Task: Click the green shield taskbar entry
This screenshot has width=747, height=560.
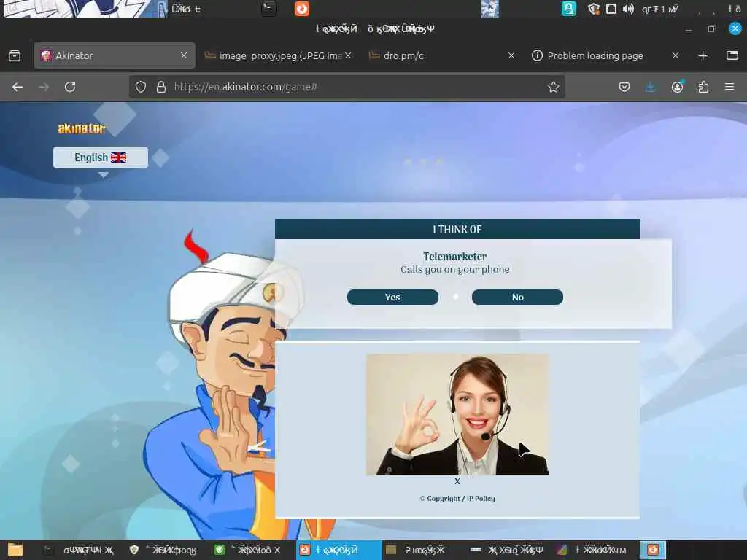Action: (x=248, y=550)
